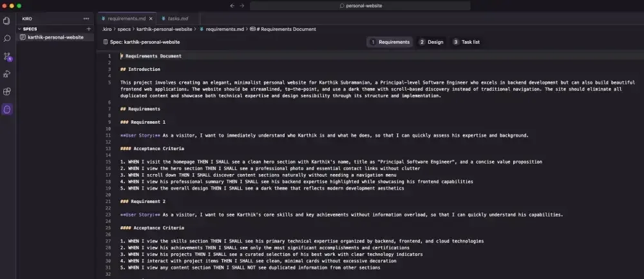Click the specs breadcrumb segment
The width and height of the screenshot is (644, 279).
coord(124,29)
